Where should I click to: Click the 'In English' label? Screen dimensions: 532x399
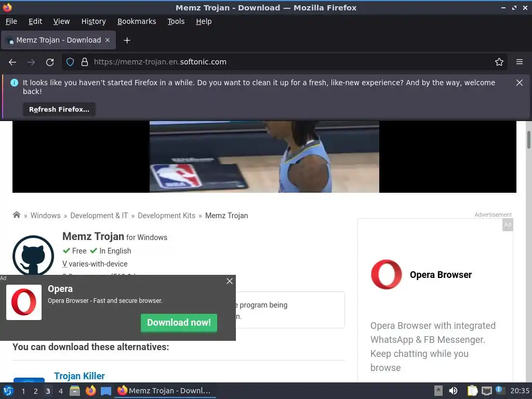(115, 251)
